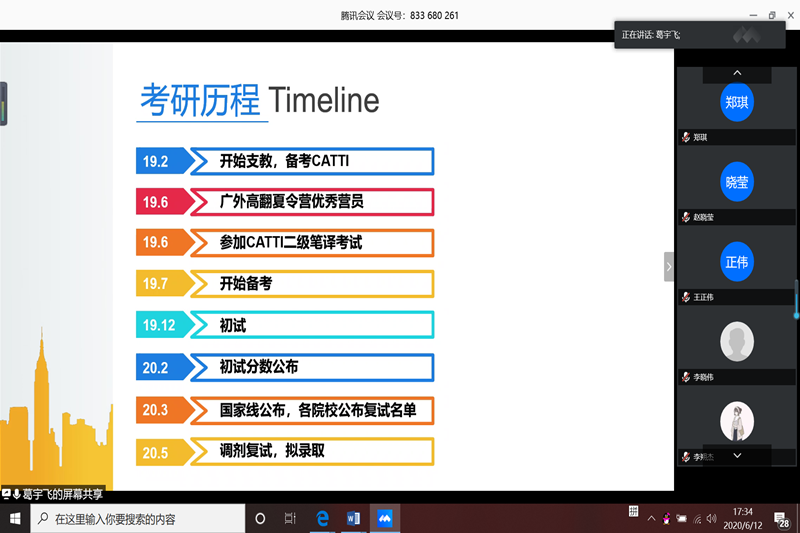Screen dimensions: 800x533
Task: Click 郑琪's muted microphone icon
Action: (x=686, y=137)
